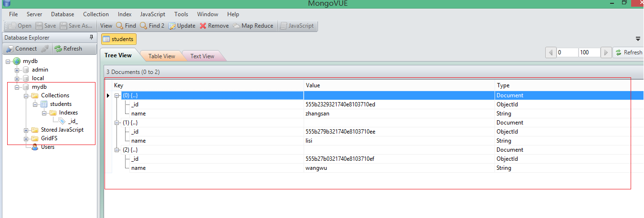This screenshot has height=218, width=644.
Task: Select the students document tab
Action: click(x=118, y=39)
